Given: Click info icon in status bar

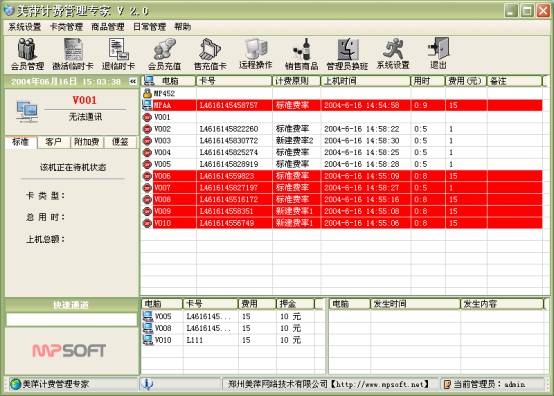Looking at the screenshot, I should pyautogui.click(x=147, y=384).
